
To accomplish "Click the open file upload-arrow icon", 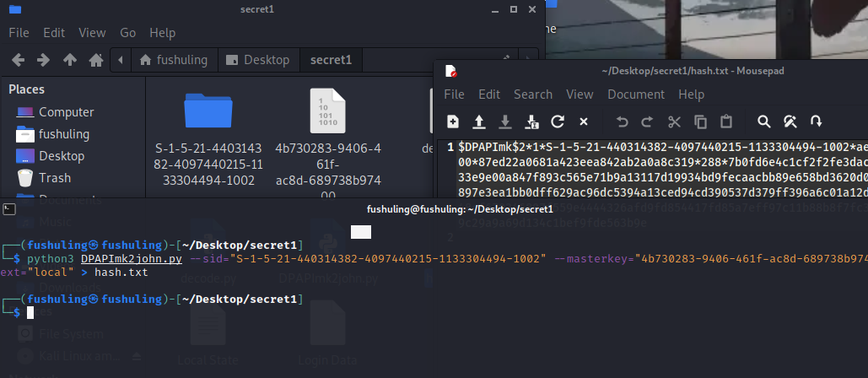I will (x=479, y=121).
